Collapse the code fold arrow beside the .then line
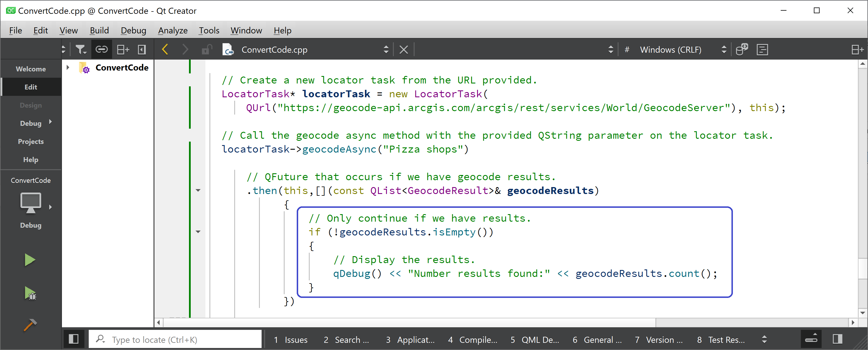Image resolution: width=868 pixels, height=350 pixels. coord(198,191)
